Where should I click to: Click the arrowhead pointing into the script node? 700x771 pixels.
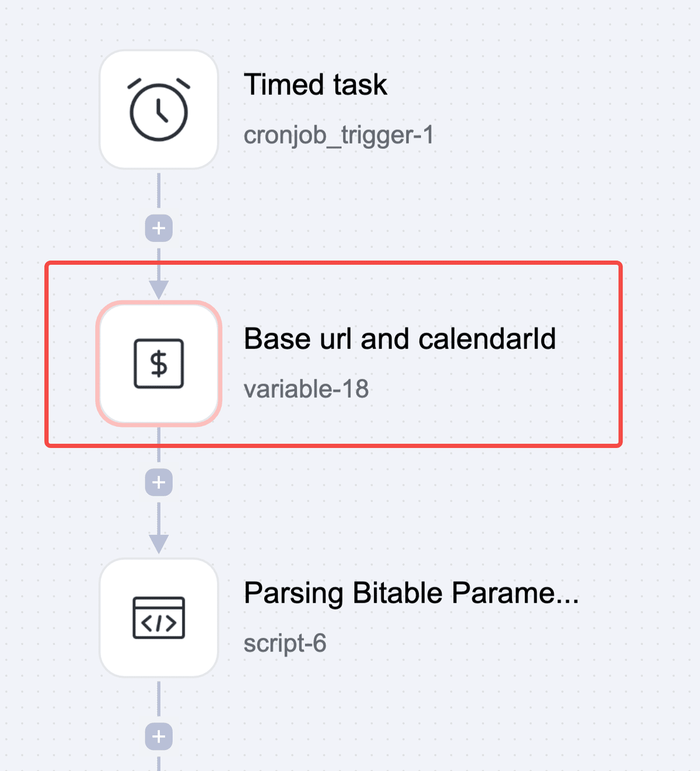point(159,544)
